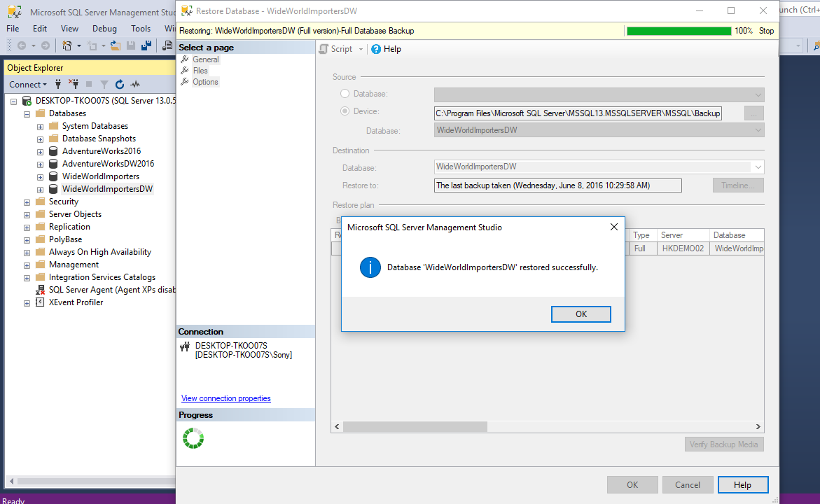Select the Files page wrench icon

coord(185,70)
